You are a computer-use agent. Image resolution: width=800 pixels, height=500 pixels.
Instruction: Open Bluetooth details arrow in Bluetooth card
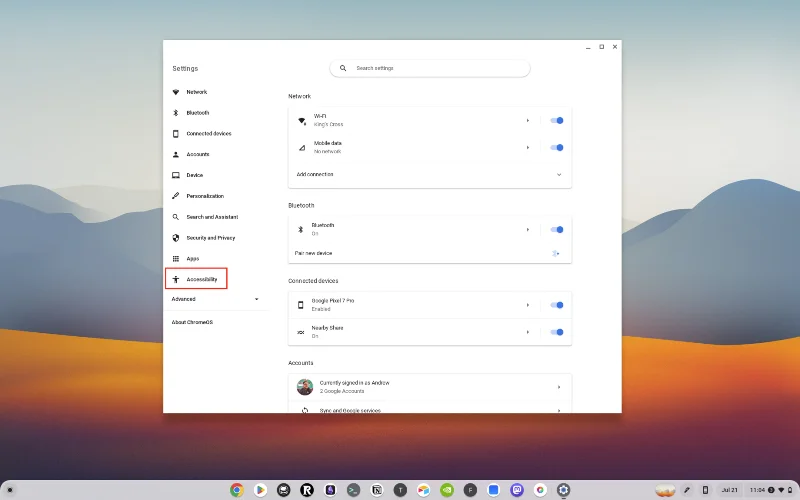pos(528,230)
